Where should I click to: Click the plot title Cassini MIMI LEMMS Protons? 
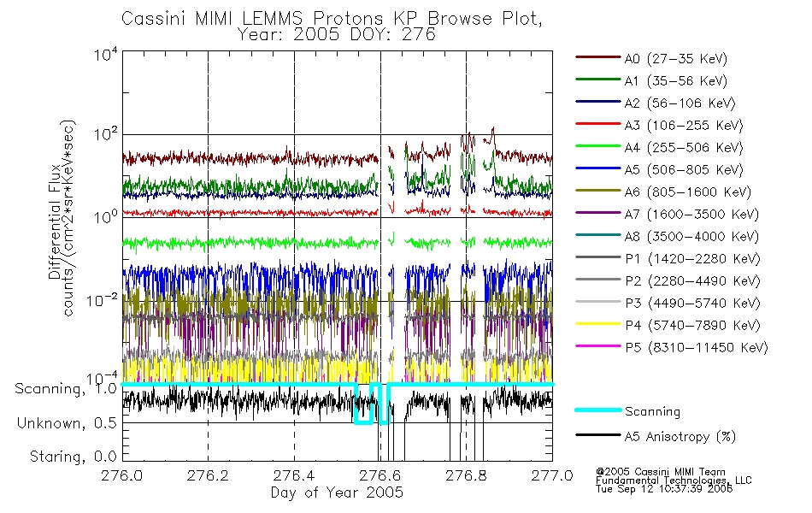coord(251,18)
